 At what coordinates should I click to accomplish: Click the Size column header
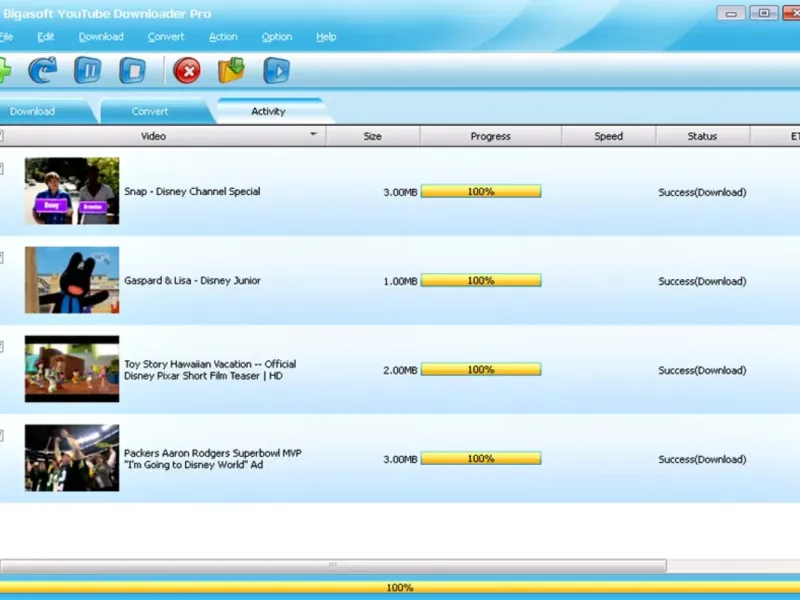coord(372,136)
